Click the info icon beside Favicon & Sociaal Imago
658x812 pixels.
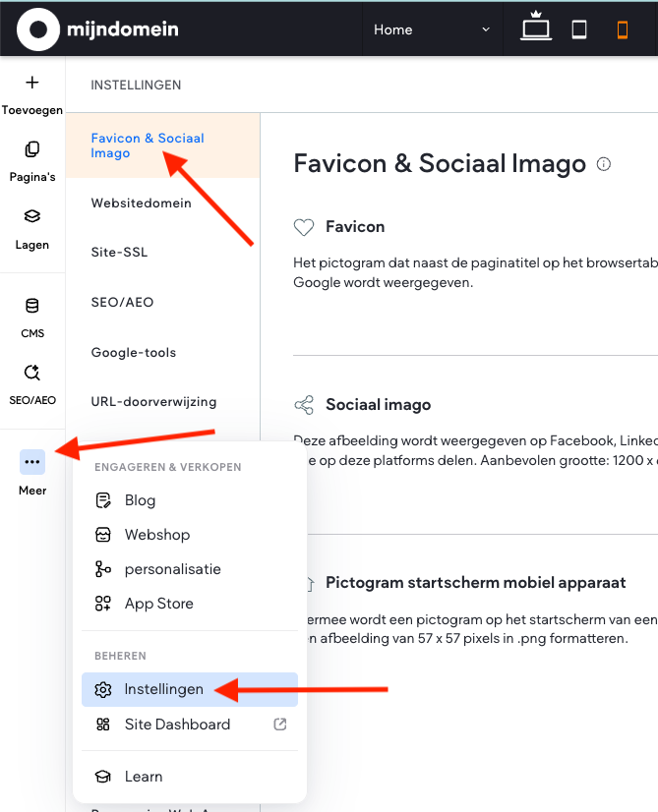pyautogui.click(x=604, y=164)
